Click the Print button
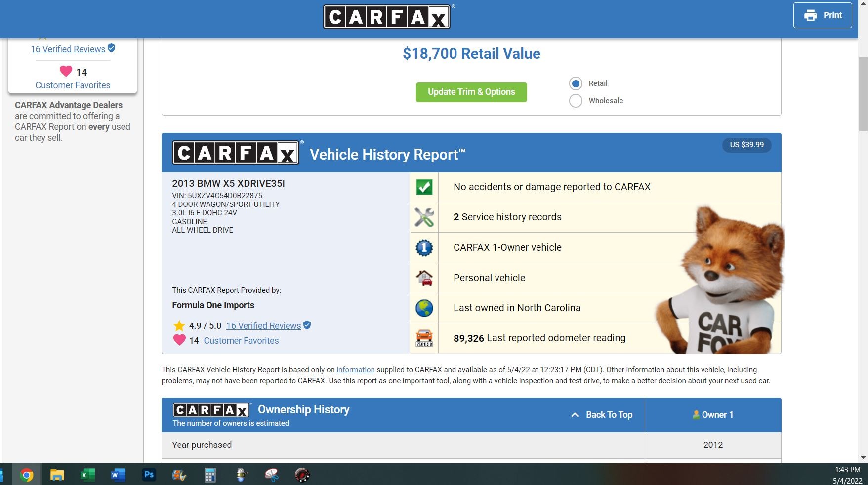868x485 pixels. 823,15
